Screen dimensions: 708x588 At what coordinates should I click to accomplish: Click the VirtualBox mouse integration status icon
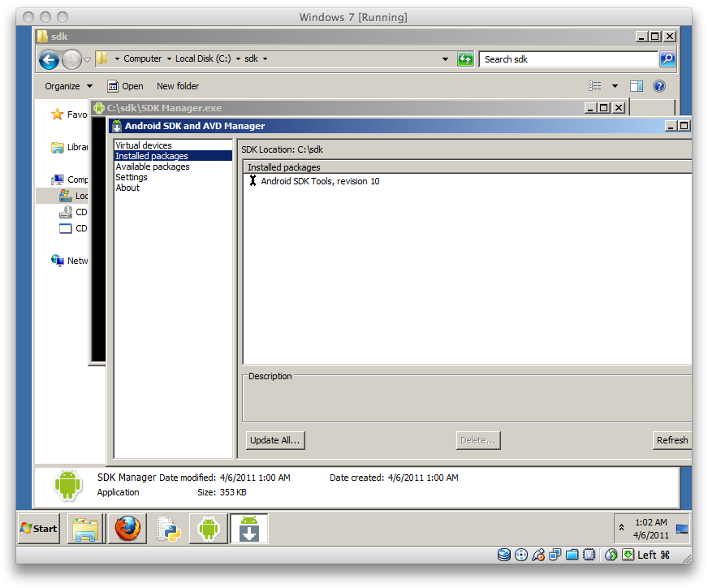[611, 555]
